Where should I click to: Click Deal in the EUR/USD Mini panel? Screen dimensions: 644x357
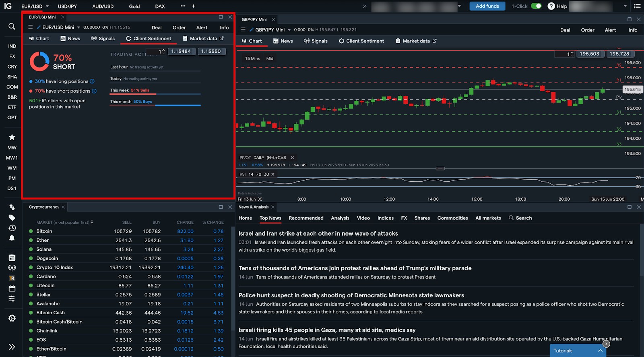click(x=157, y=27)
